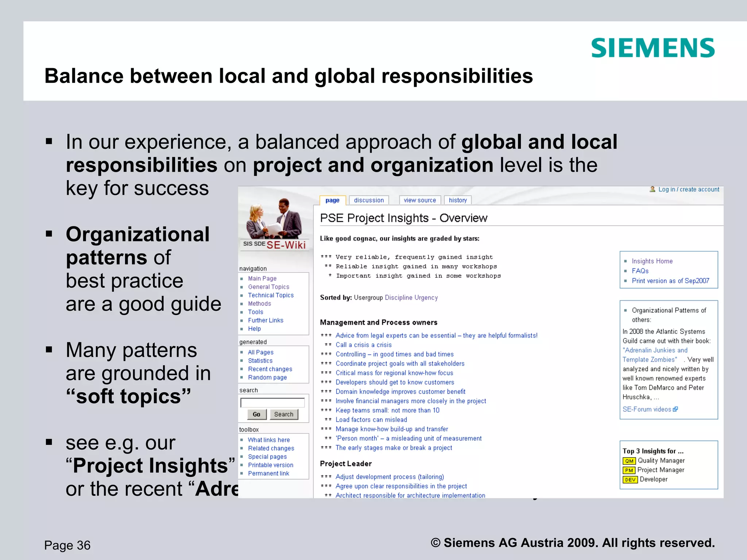Open Call a crisis a crisis
This screenshot has width=747, height=560.
(364, 345)
